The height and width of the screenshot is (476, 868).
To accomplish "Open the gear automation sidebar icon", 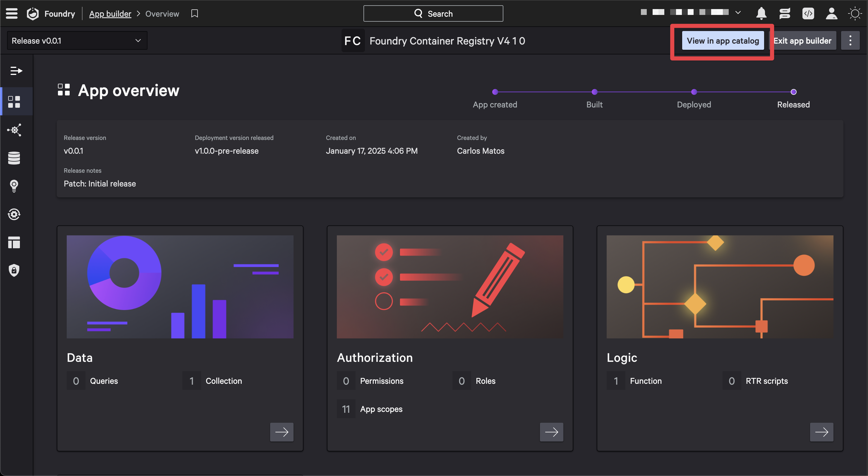I will pyautogui.click(x=14, y=214).
